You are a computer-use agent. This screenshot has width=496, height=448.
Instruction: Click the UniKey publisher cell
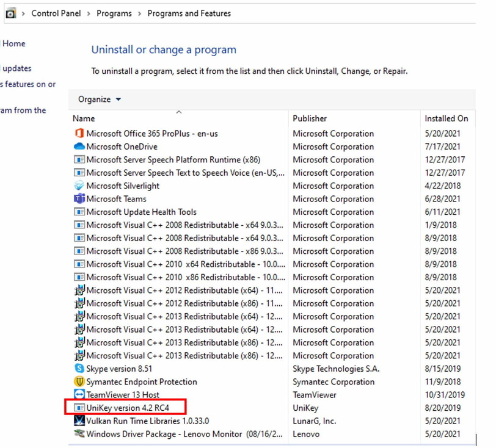point(305,408)
